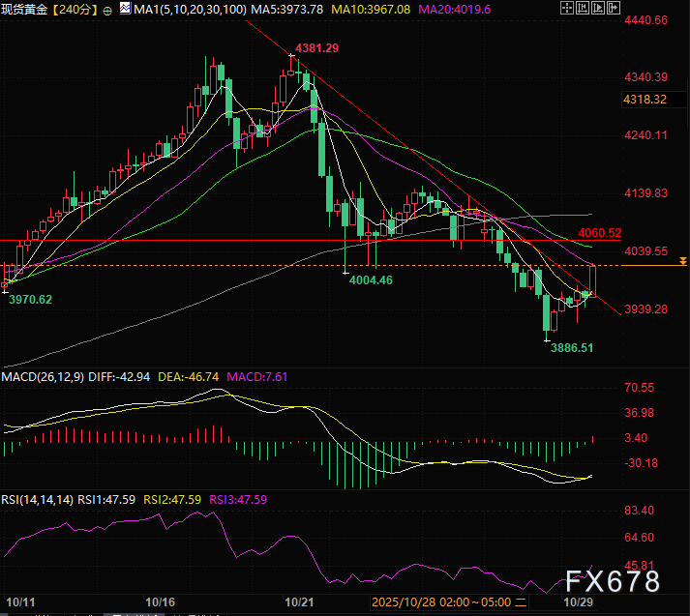Click the 3886.51 low price marker
The height and width of the screenshot is (616, 690).
click(x=572, y=347)
